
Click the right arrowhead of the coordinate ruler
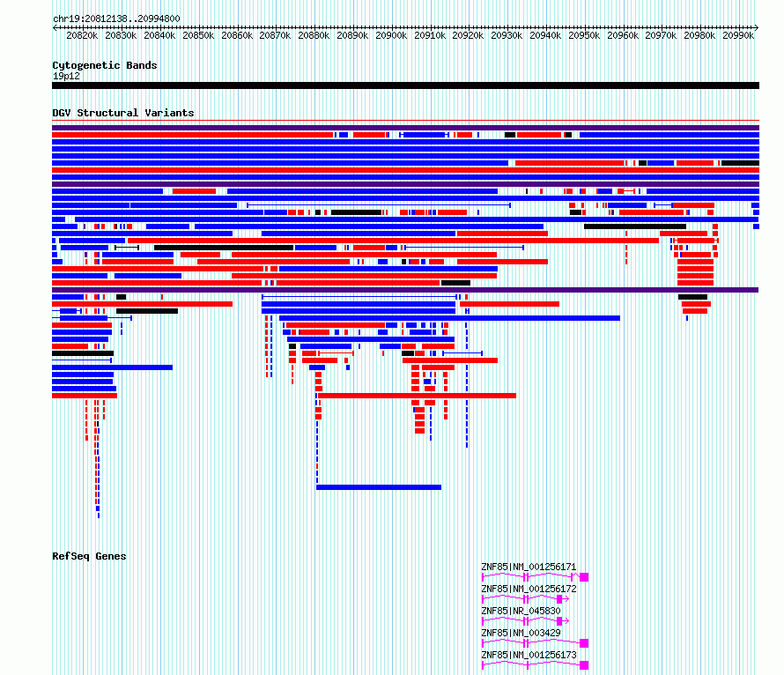757,27
